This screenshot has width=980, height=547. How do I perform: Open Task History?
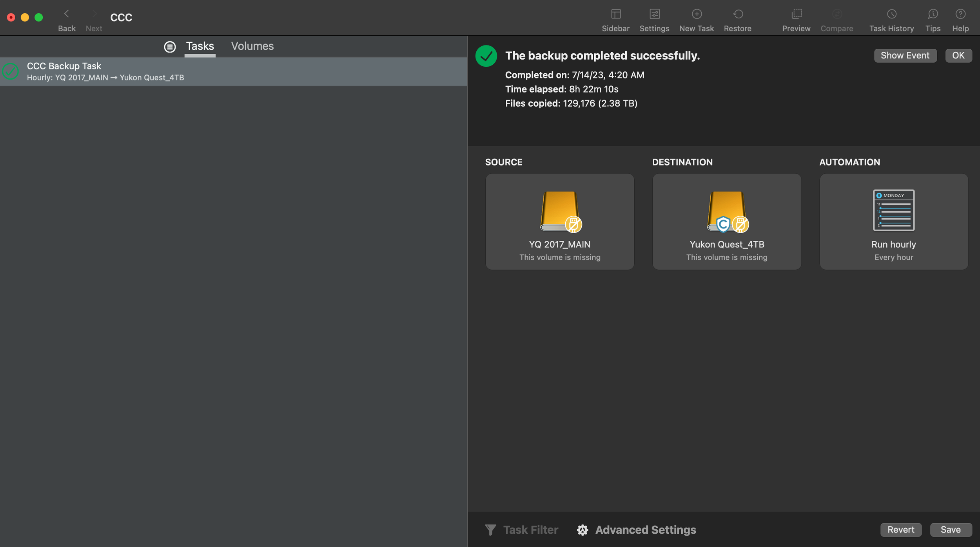(x=891, y=14)
